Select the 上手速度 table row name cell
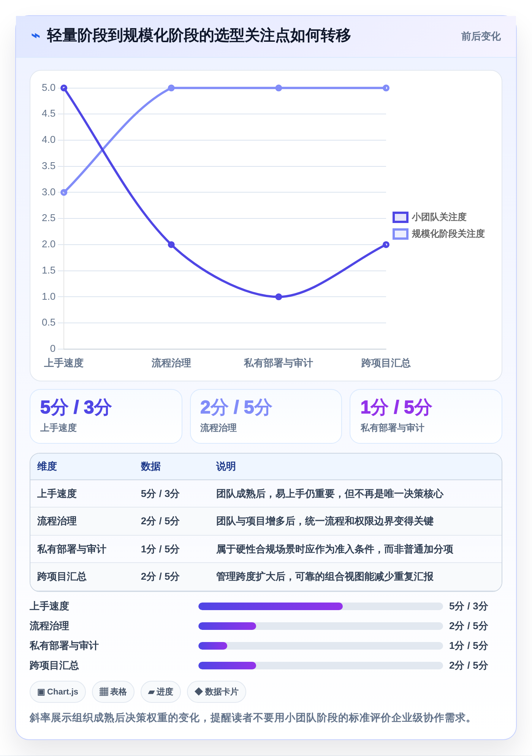Viewport: 532px width, 756px height. click(57, 494)
